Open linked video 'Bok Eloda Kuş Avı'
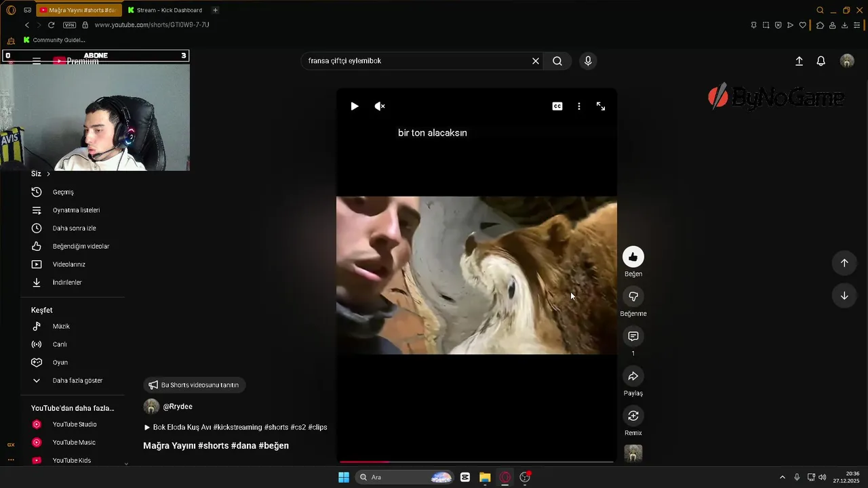868x488 pixels. pos(235,428)
